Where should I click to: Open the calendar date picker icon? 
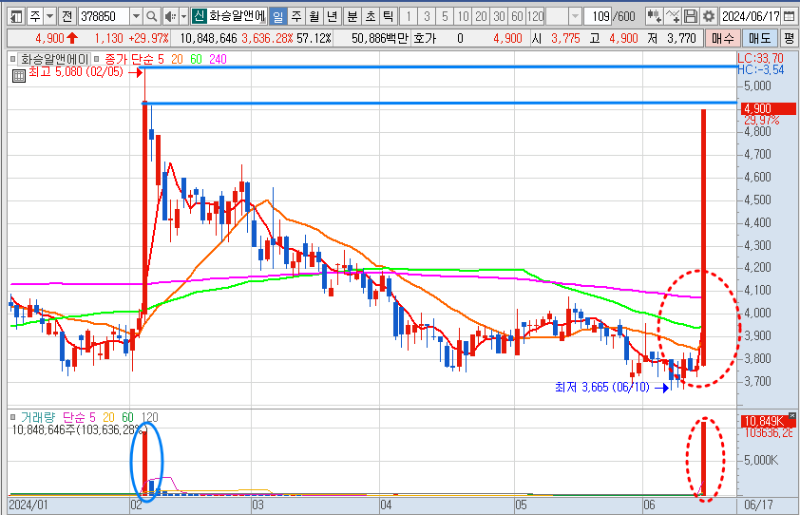click(x=789, y=16)
